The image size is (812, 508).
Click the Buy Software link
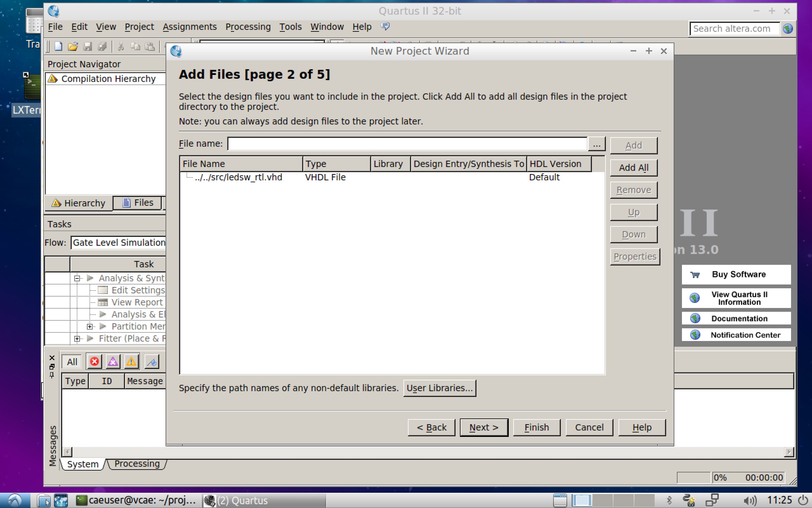pos(736,275)
